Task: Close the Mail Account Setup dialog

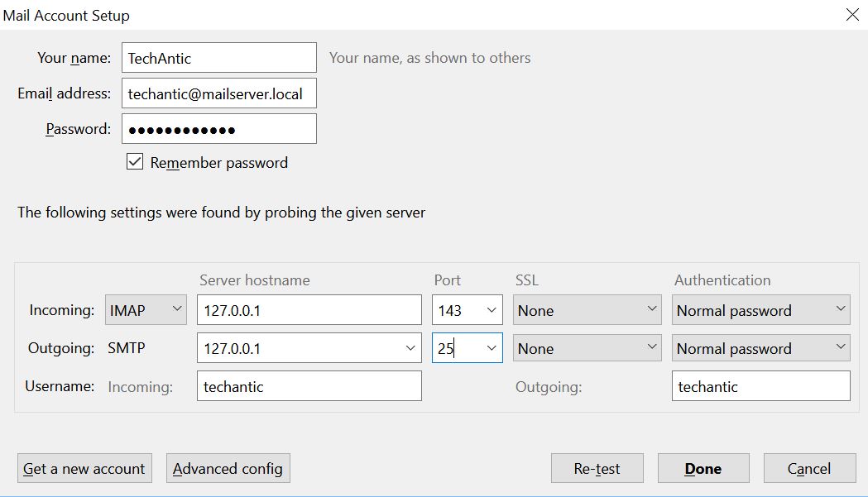Action: (x=851, y=14)
